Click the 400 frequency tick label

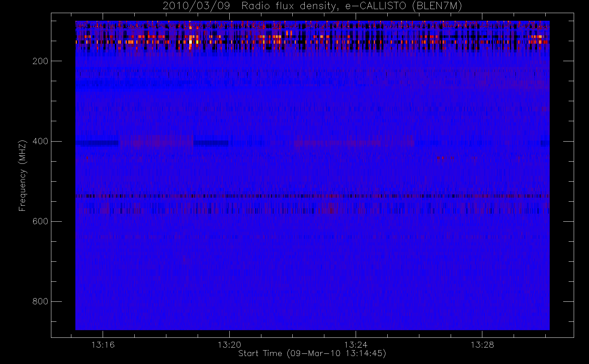pos(40,141)
